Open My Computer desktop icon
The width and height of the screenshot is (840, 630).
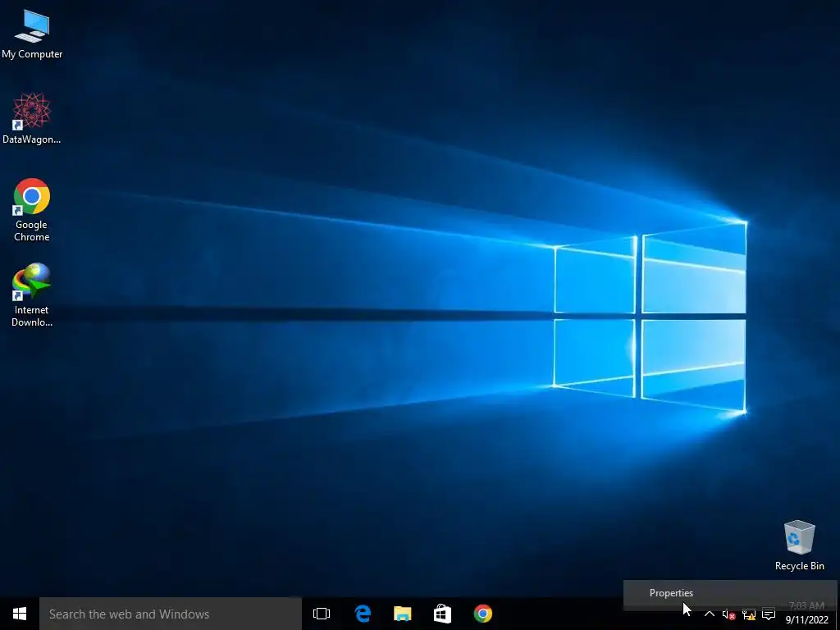32,34
